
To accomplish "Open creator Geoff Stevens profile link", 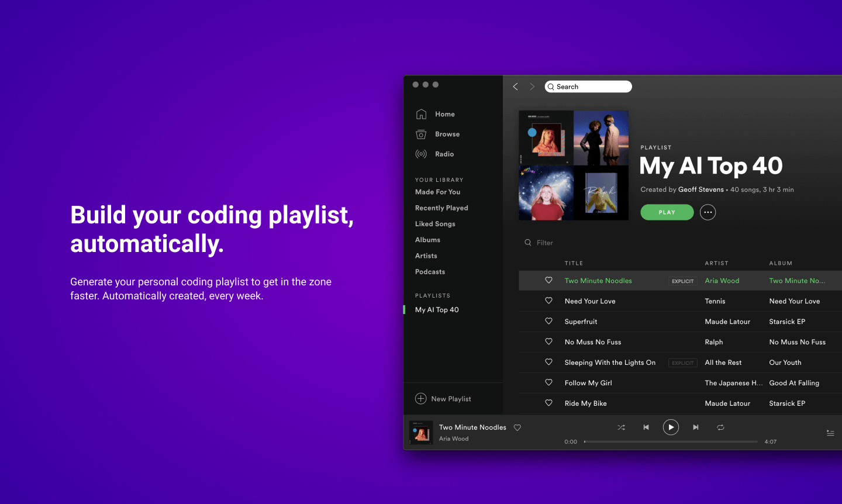I will pyautogui.click(x=700, y=189).
